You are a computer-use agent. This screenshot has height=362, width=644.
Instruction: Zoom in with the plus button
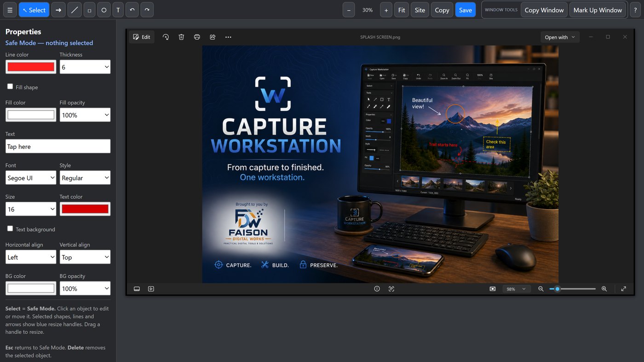[x=386, y=10]
